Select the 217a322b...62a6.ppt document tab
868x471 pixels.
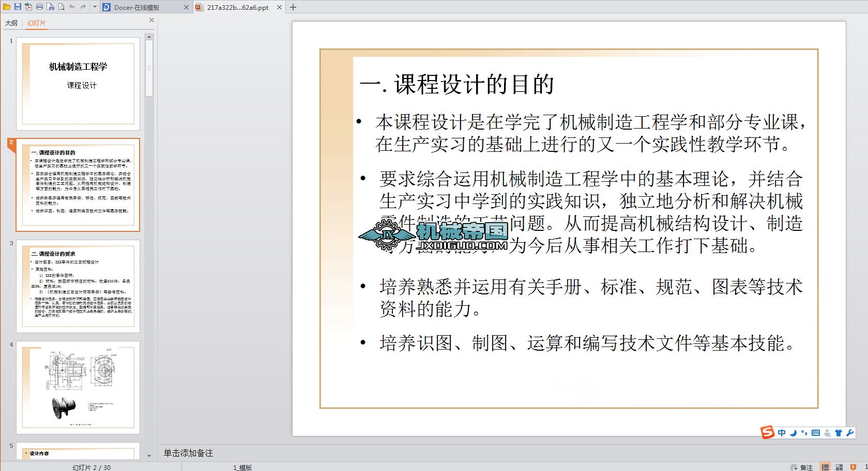pyautogui.click(x=238, y=7)
